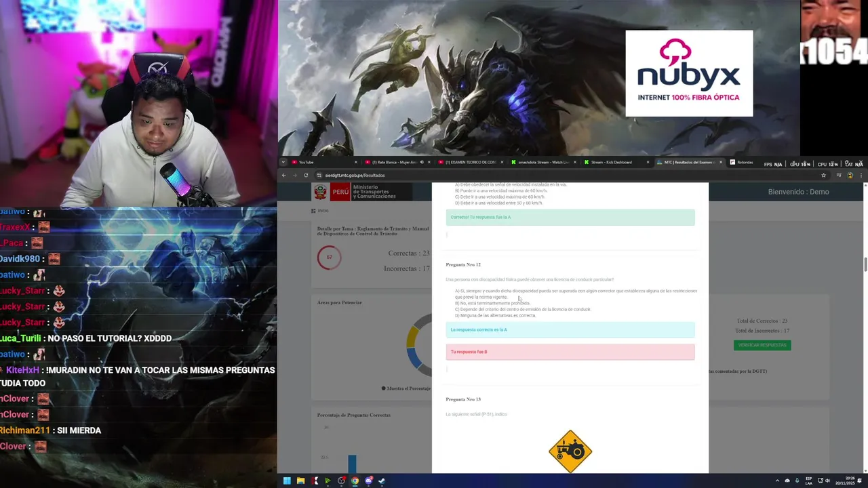The image size is (868, 488).
Task: Open Steam from the taskbar
Action: point(382,481)
